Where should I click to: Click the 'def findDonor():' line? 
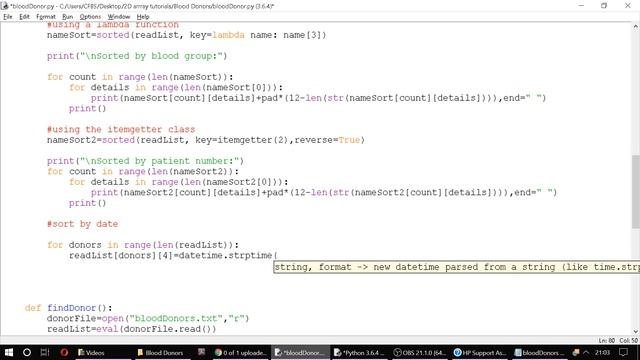[x=68, y=308]
